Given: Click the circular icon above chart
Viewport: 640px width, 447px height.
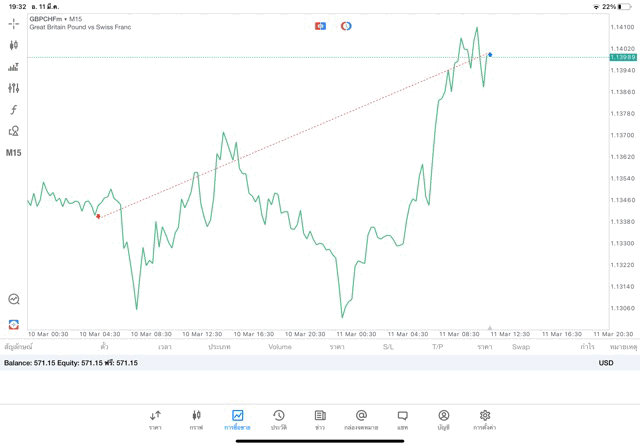Looking at the screenshot, I should tap(346, 26).
